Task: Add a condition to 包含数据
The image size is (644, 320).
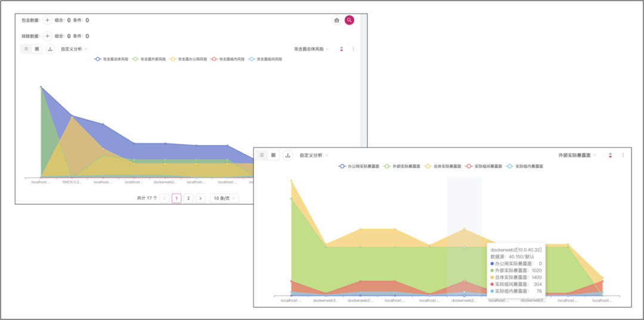Action: pyautogui.click(x=47, y=20)
